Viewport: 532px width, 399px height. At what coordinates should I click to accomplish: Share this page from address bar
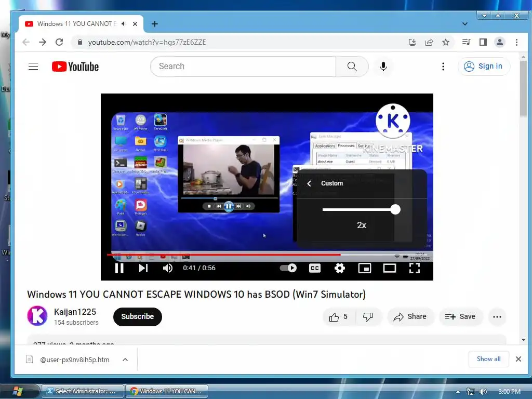click(x=429, y=42)
